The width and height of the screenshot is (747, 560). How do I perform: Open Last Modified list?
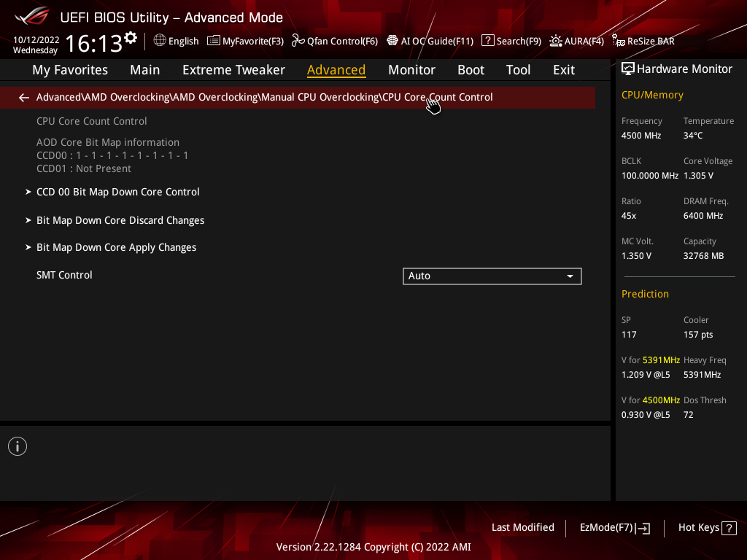pos(522,528)
